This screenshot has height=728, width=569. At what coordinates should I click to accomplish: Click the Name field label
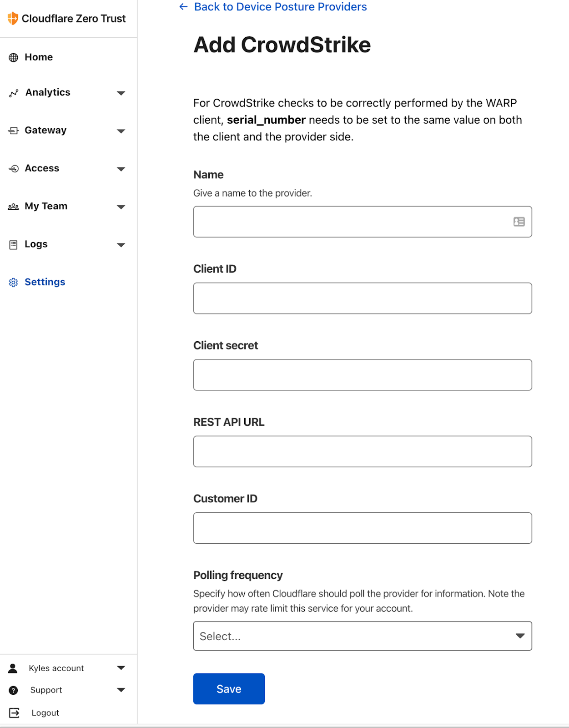click(208, 175)
